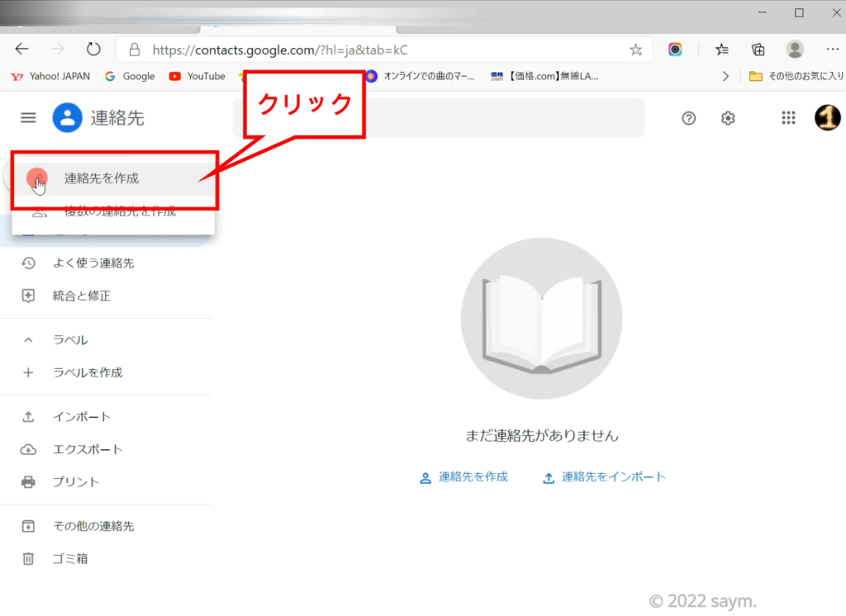Open the Help question mark icon
The height and width of the screenshot is (616, 846).
point(689,118)
